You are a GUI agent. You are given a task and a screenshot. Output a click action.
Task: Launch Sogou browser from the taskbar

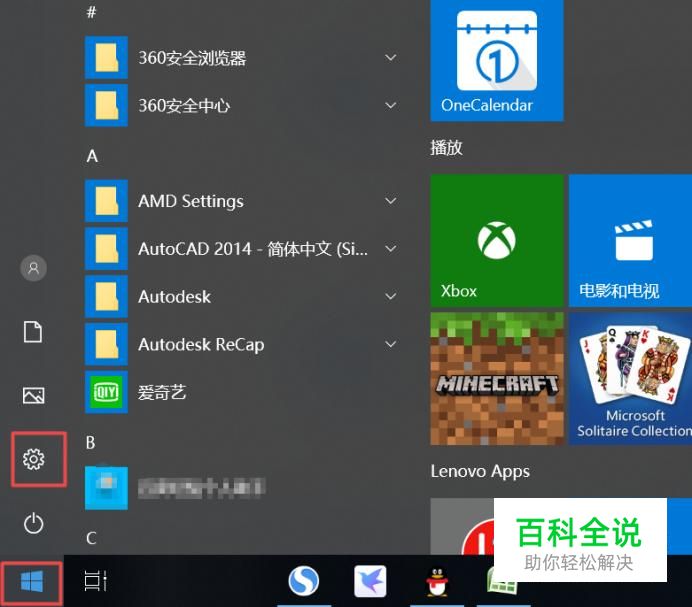[x=304, y=581]
